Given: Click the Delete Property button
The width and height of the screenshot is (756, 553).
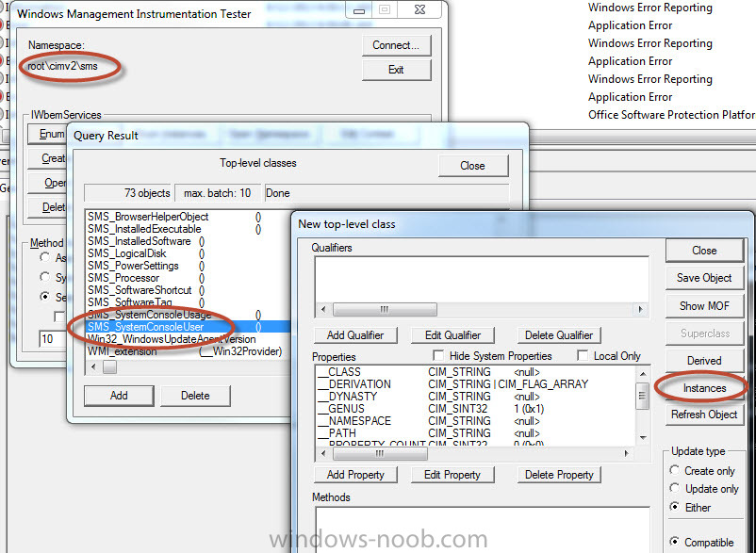Looking at the screenshot, I should [x=559, y=475].
